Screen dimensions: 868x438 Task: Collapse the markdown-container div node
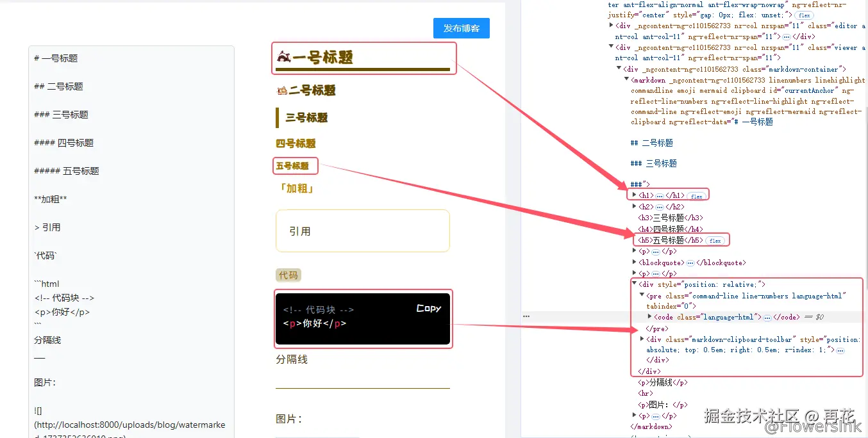pyautogui.click(x=619, y=69)
